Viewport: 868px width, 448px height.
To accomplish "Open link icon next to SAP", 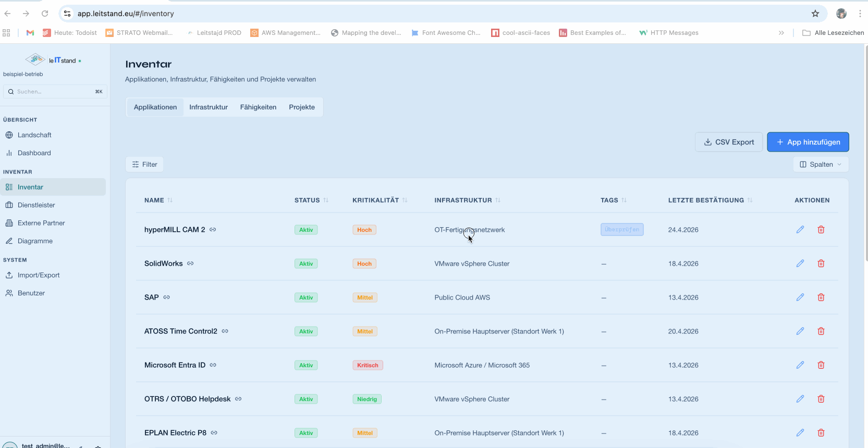I will click(167, 297).
